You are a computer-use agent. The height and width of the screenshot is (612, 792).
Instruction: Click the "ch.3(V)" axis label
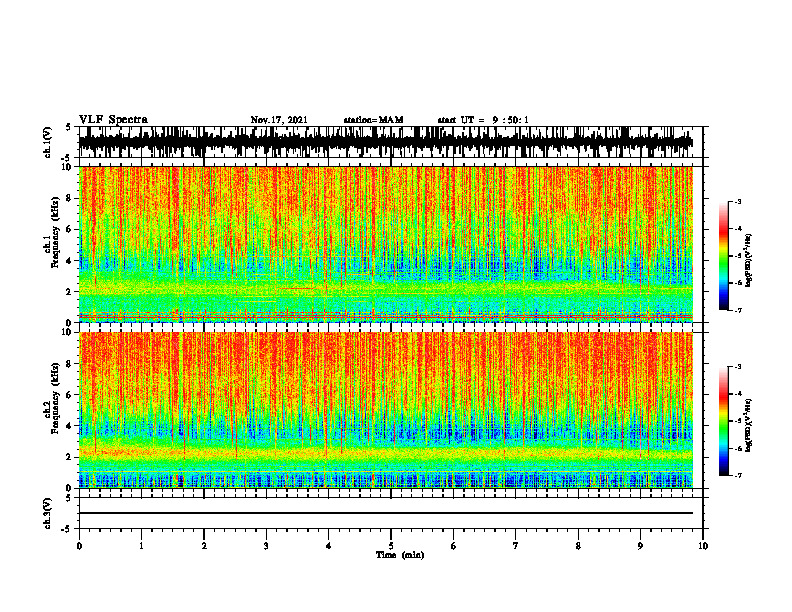click(48, 513)
